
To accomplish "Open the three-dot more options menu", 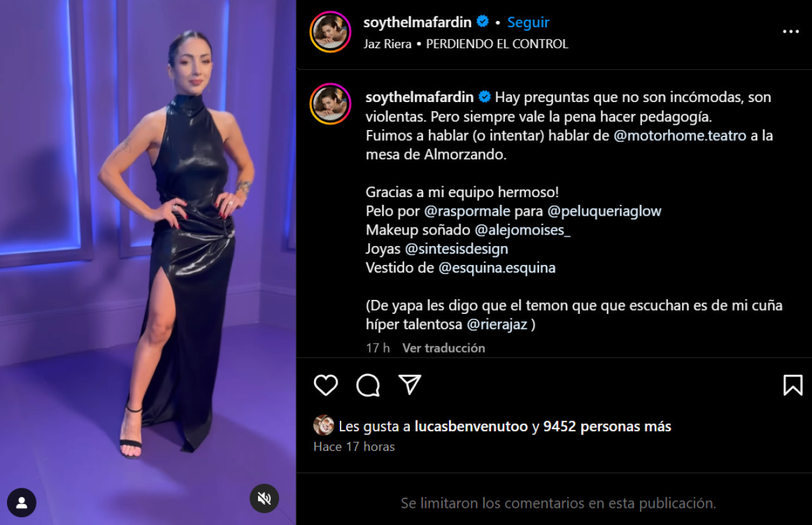I will [x=791, y=32].
